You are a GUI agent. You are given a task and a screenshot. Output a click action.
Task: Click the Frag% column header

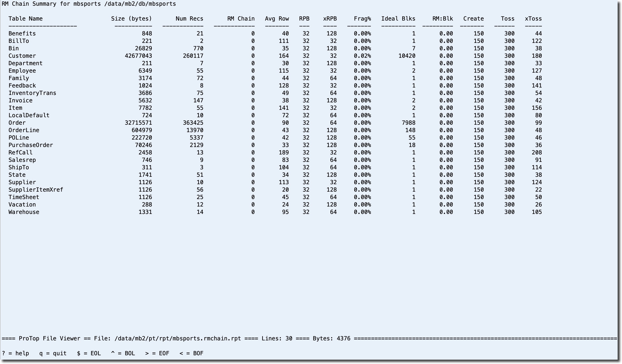(362, 19)
